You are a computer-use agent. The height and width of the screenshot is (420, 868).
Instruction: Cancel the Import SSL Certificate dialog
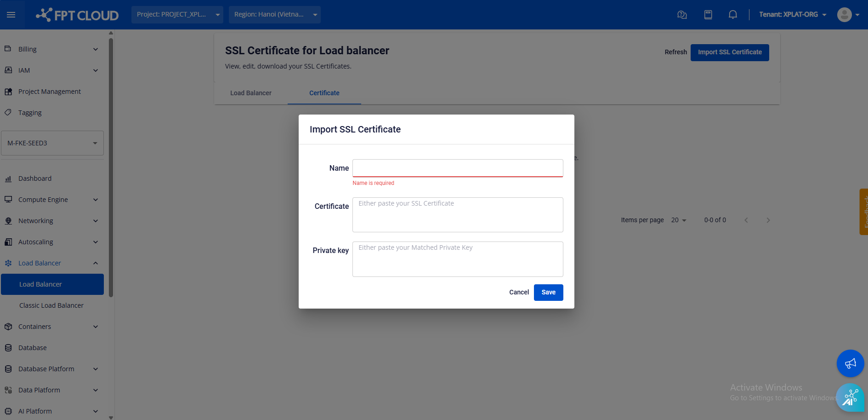519,293
